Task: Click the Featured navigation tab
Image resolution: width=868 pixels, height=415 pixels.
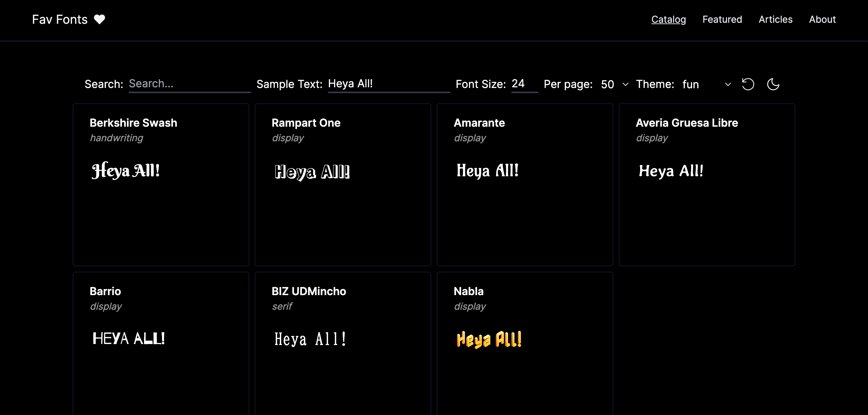Action: [x=722, y=19]
